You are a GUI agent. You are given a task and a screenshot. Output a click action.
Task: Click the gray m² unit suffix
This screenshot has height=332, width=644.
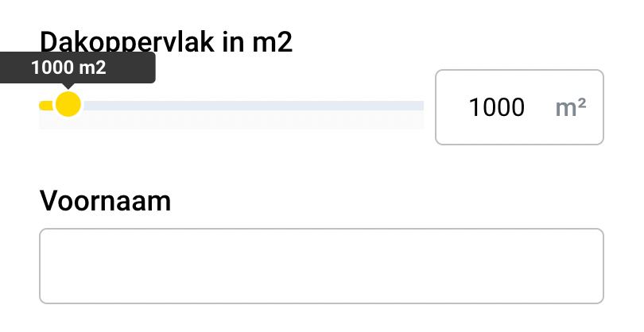[x=571, y=107]
